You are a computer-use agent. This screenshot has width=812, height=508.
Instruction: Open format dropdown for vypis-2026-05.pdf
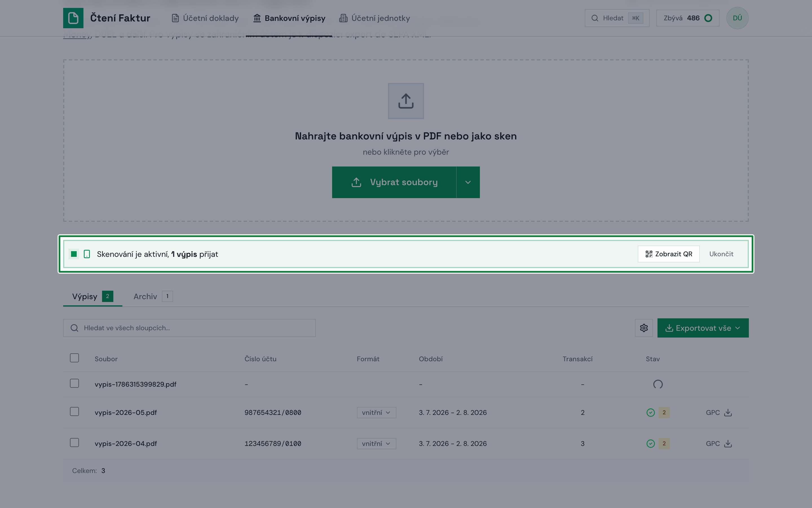tap(376, 413)
